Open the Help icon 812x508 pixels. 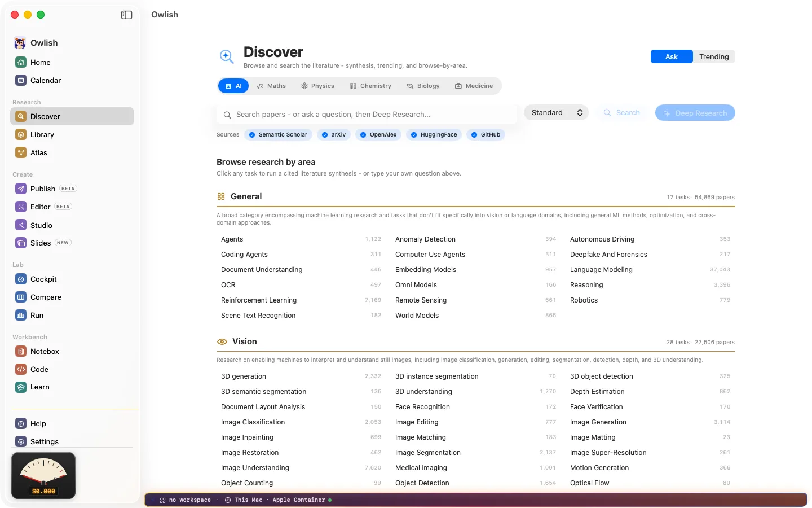coord(21,423)
